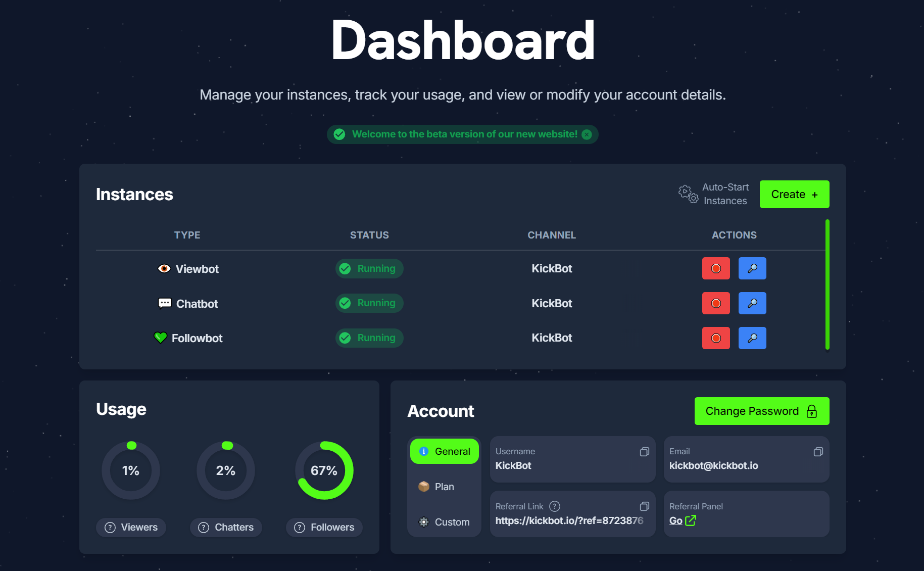
Task: Click the Chatbot row KickBot channel
Action: click(552, 303)
